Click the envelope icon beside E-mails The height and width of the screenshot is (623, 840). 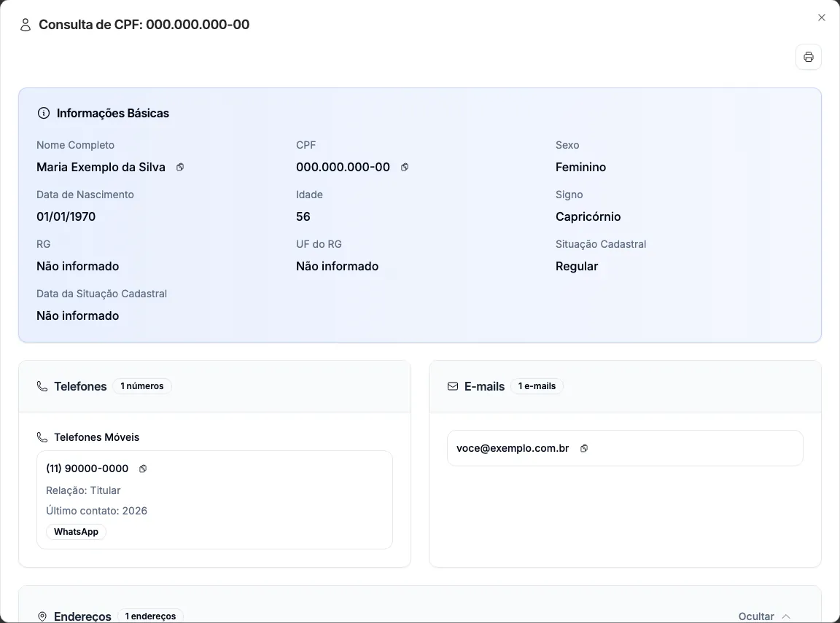click(453, 386)
